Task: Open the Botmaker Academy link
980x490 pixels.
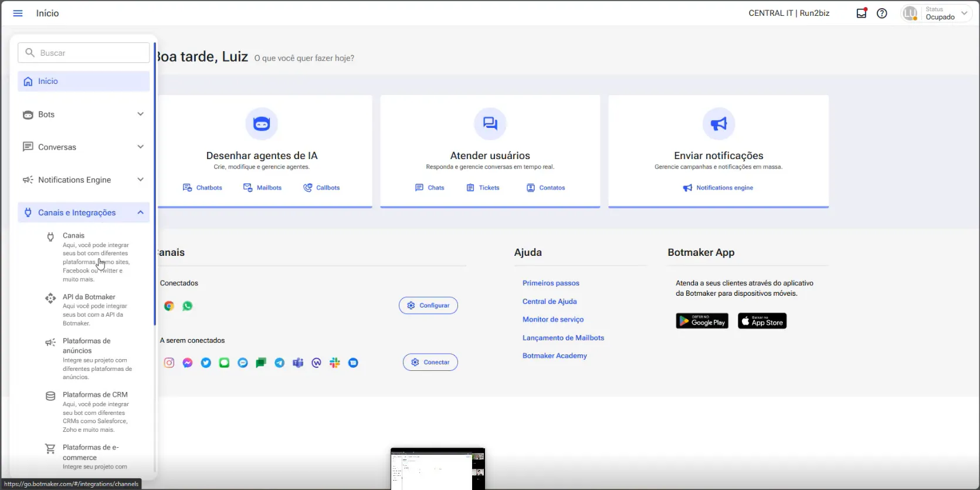Action: (x=555, y=356)
